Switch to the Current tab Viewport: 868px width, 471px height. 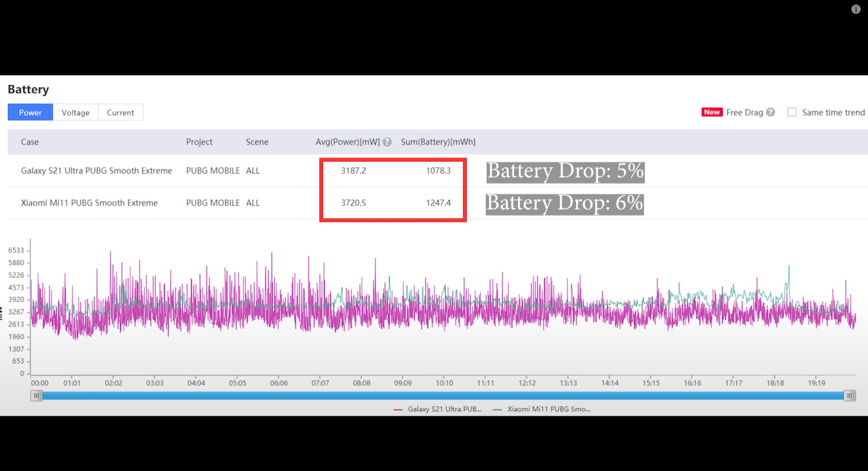pos(120,112)
